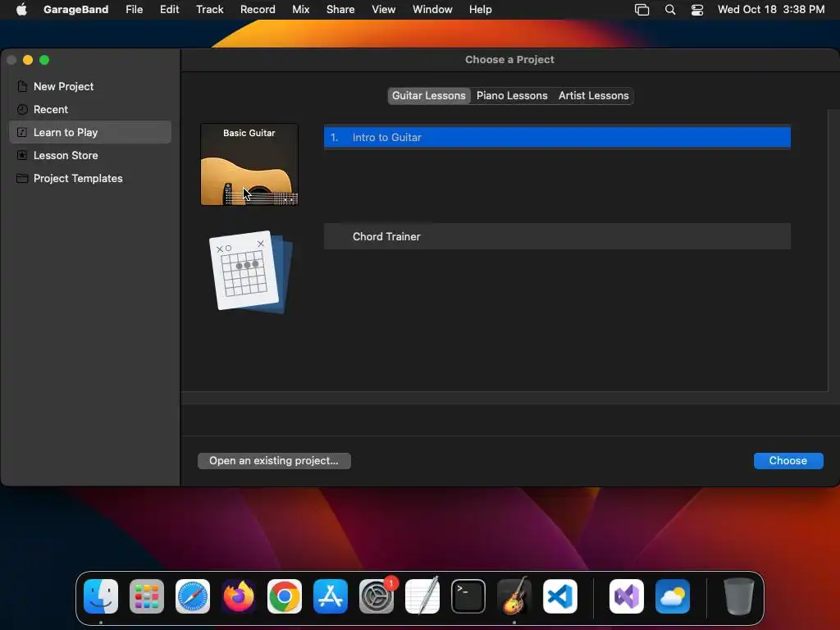
Task: Open System Settings from the Dock
Action: coord(376,596)
